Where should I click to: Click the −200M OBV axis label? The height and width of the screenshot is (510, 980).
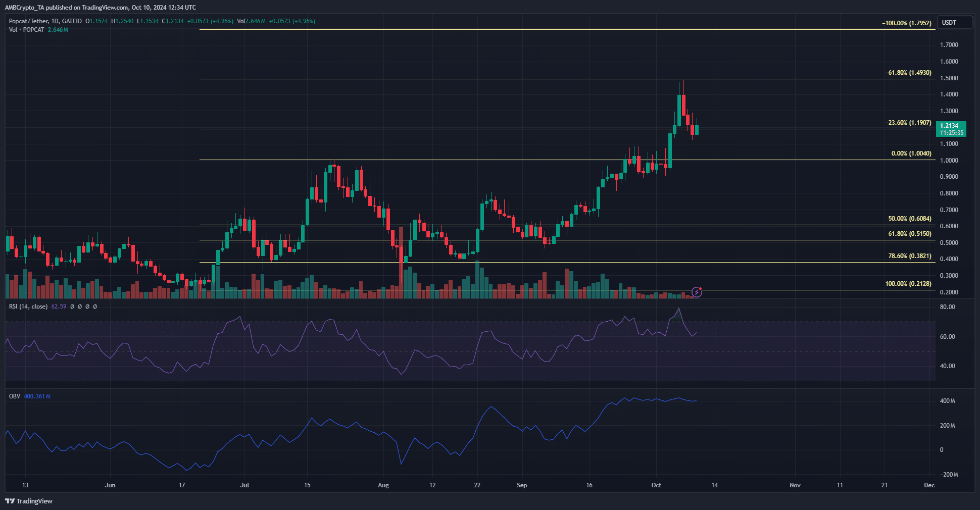pyautogui.click(x=949, y=475)
